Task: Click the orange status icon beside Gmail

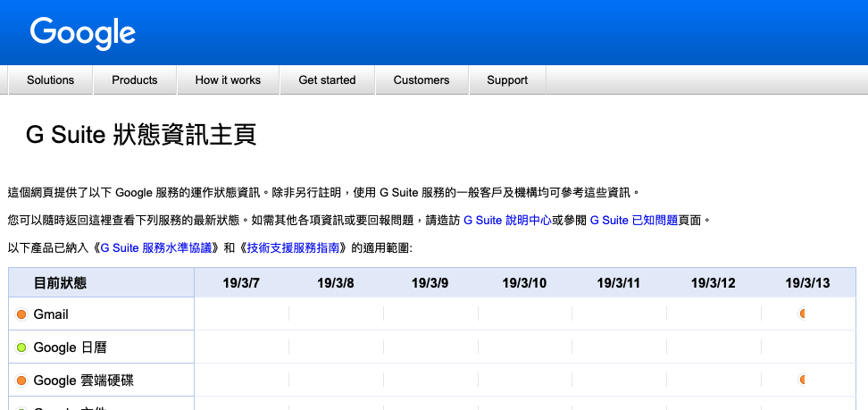Action: point(21,314)
